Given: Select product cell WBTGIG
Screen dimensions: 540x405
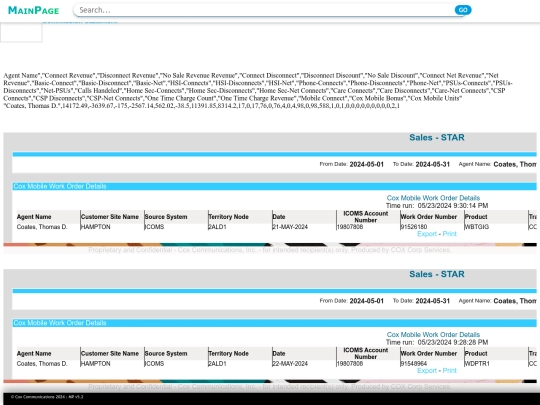Looking at the screenshot, I should [477, 227].
